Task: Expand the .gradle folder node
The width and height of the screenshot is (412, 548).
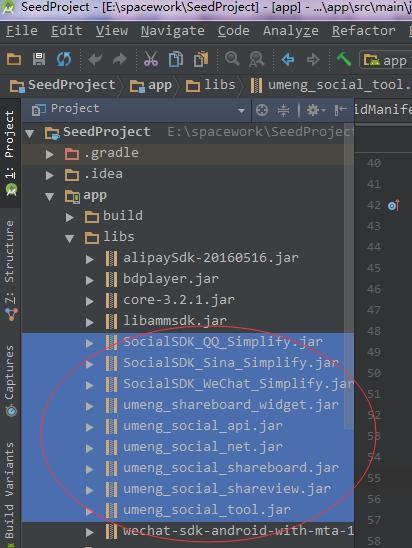Action: (50, 154)
